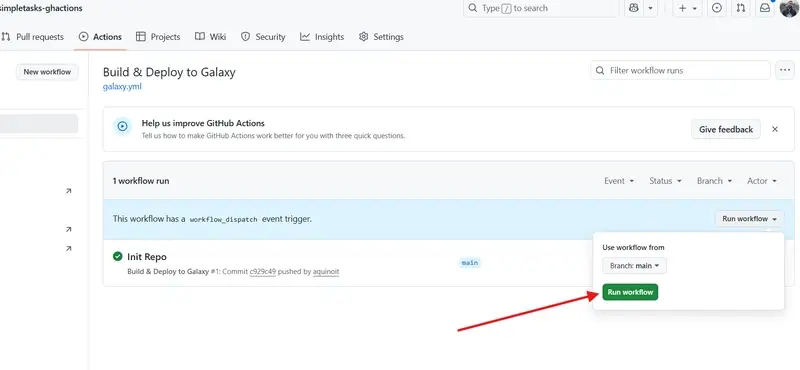Open the pull requests icon in header
This screenshot has height=370, width=800.
pos(741,8)
